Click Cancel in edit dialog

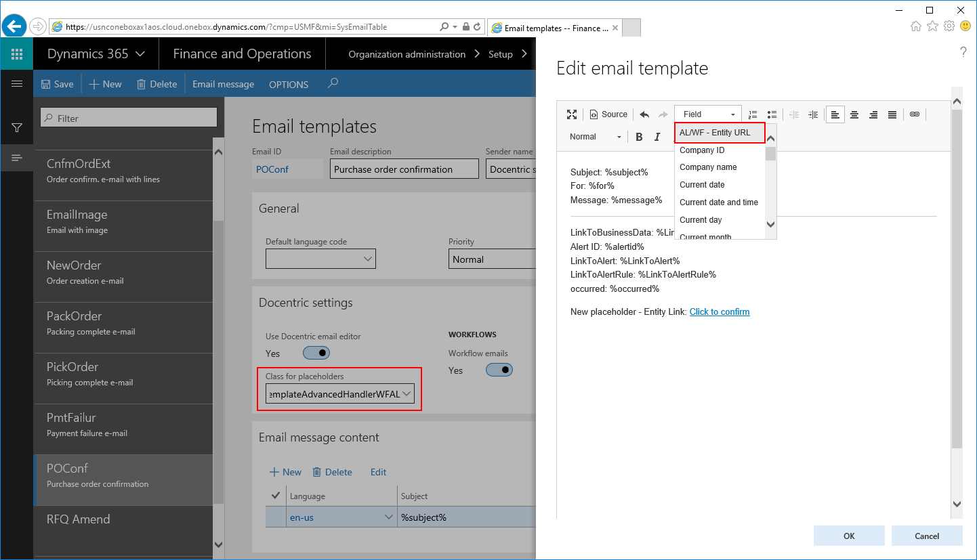point(927,536)
